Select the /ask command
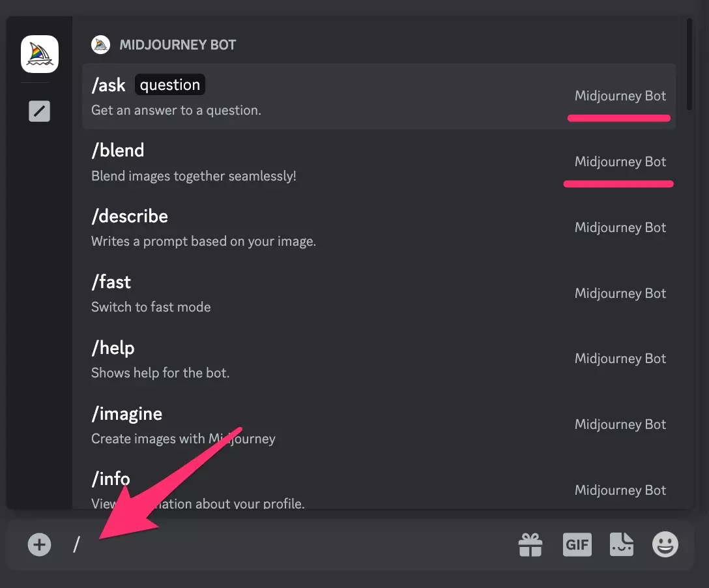The image size is (709, 588). pos(379,96)
